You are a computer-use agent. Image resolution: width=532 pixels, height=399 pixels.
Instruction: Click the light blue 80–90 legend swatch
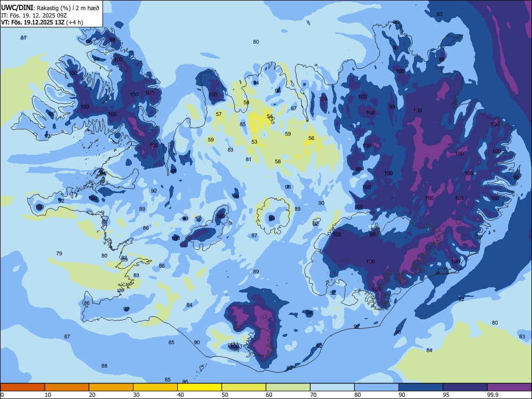click(x=377, y=387)
